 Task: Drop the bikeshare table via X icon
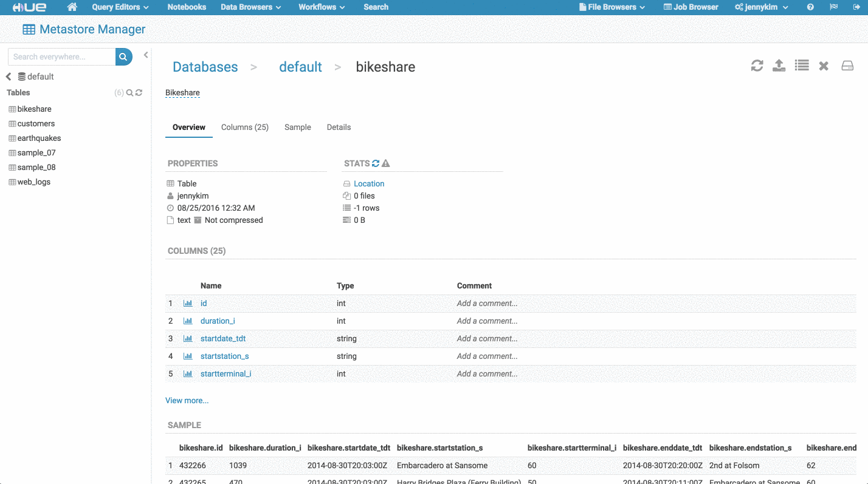[x=824, y=66]
